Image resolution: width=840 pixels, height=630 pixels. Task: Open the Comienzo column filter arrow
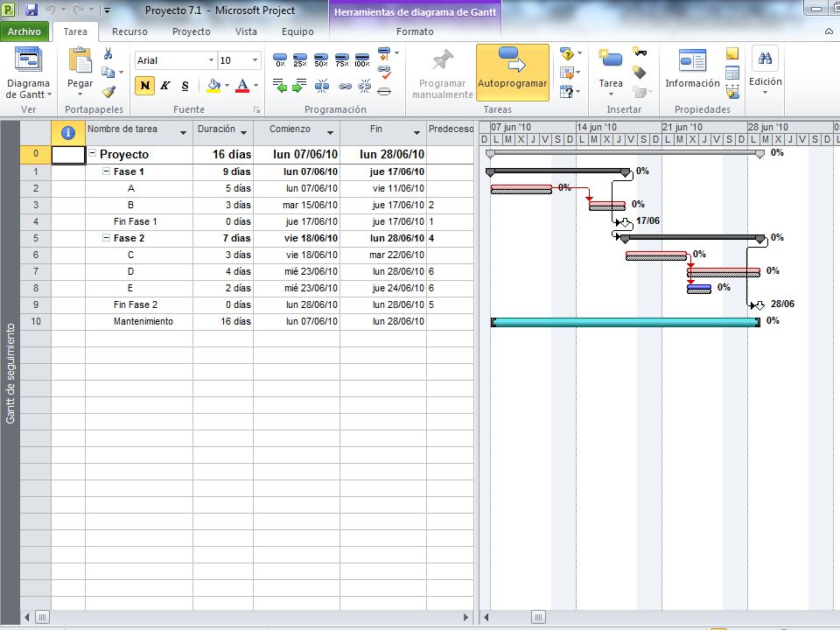330,132
